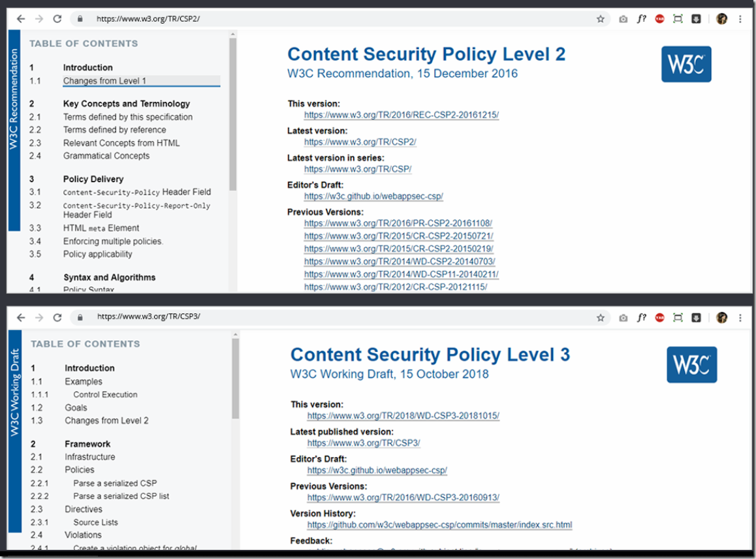Jump to Syntax and Algorithms section
This screenshot has width=756, height=559.
110,278
